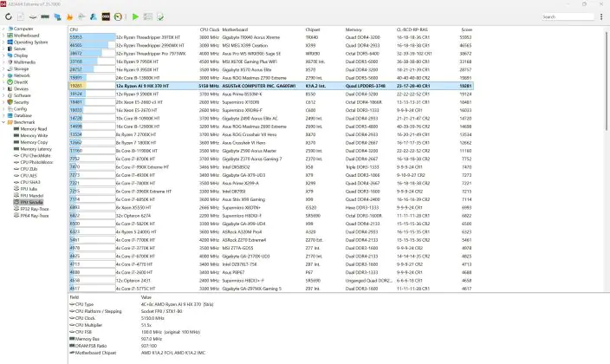This screenshot has width=610, height=364.
Task: Expand the Motherboard tree node
Action: tap(3, 36)
